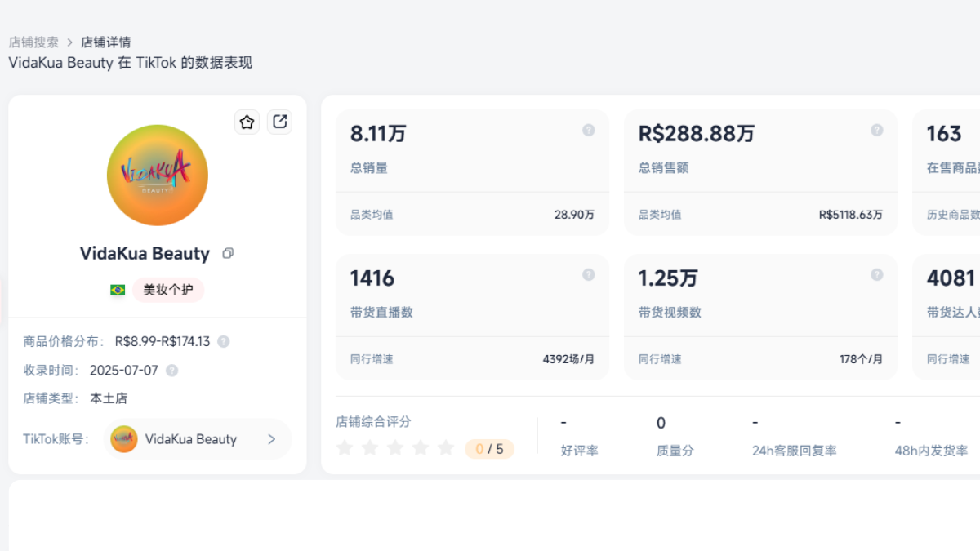Open VidaKua Beauty TikTok account link
The image size is (980, 551).
tap(198, 439)
